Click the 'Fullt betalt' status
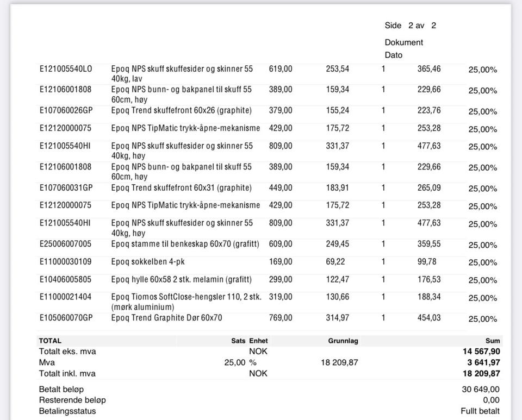 (480, 411)
